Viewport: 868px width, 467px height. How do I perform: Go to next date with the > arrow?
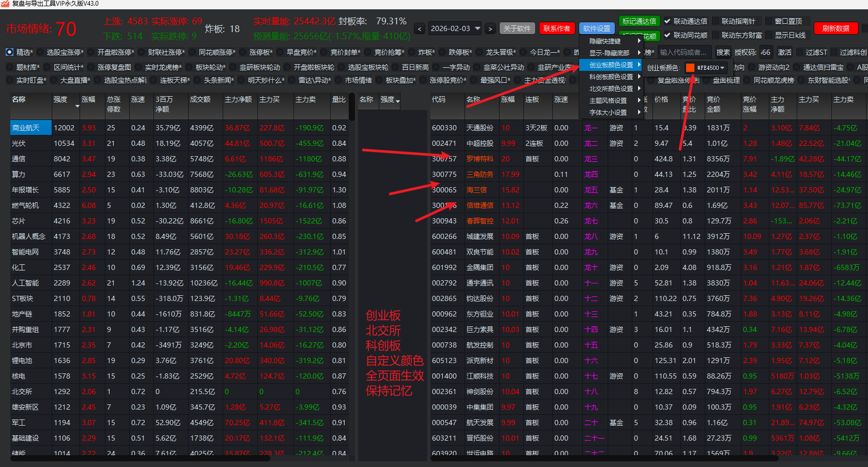tap(490, 29)
